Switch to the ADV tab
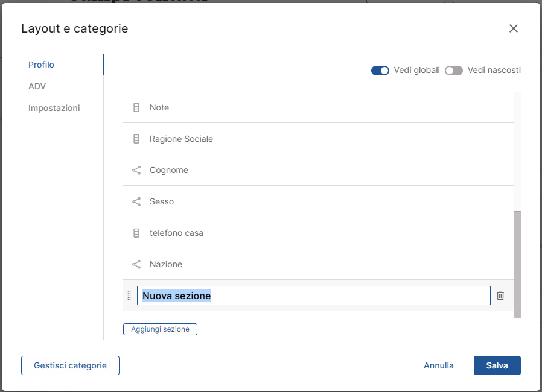The height and width of the screenshot is (392, 542). [x=37, y=86]
